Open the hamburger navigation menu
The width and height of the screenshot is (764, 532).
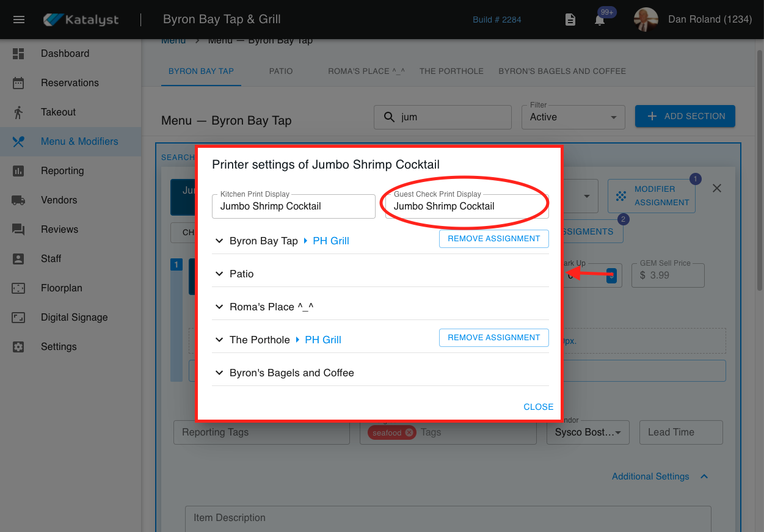point(19,20)
